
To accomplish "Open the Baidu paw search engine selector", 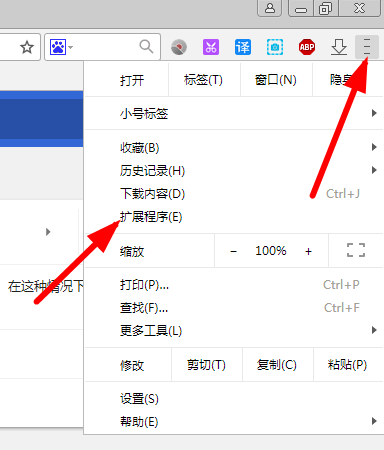I will [61, 47].
